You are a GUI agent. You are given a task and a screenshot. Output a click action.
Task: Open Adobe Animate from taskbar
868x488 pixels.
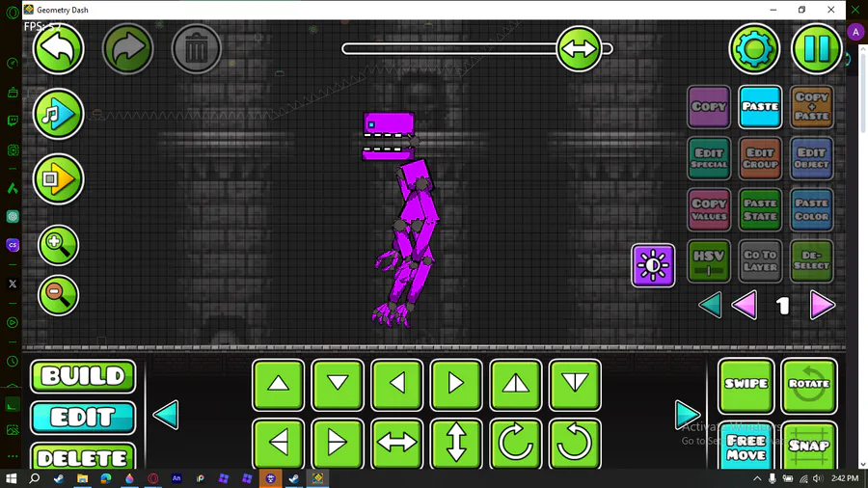tap(176, 478)
